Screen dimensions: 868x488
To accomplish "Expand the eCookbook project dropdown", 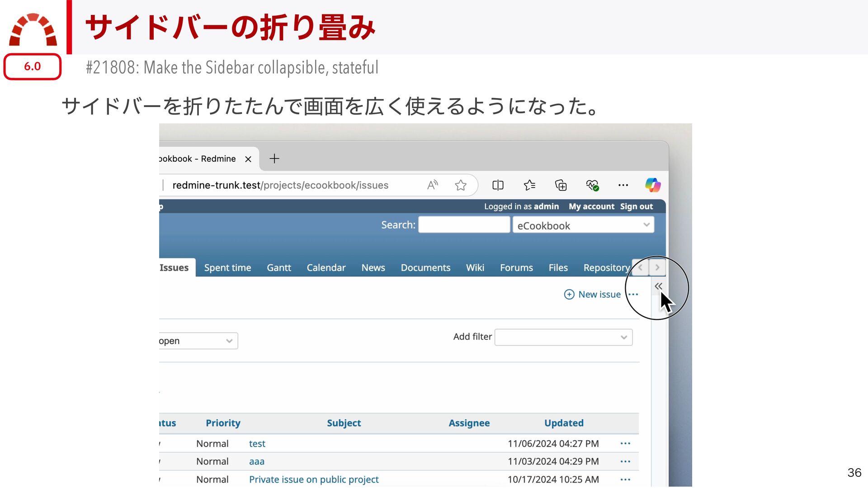I will tap(583, 225).
